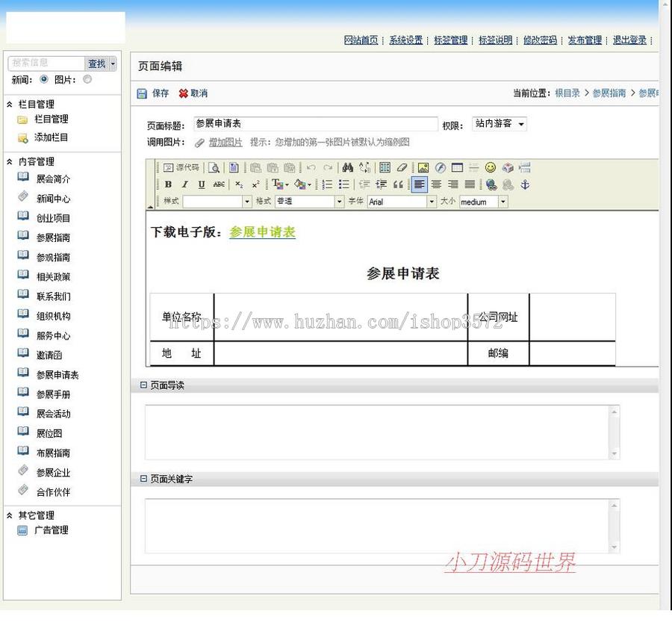The height and width of the screenshot is (640, 672).
Task: Select the 图片 radio button
Action: click(x=87, y=79)
